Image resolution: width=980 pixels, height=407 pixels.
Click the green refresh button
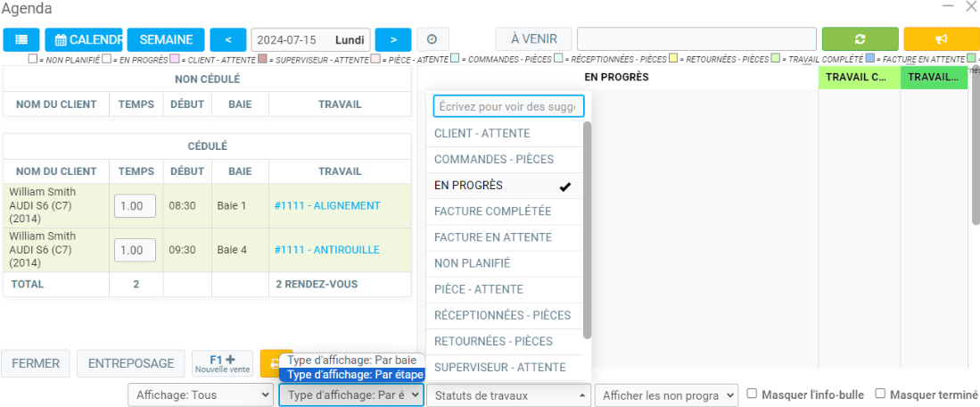[860, 40]
